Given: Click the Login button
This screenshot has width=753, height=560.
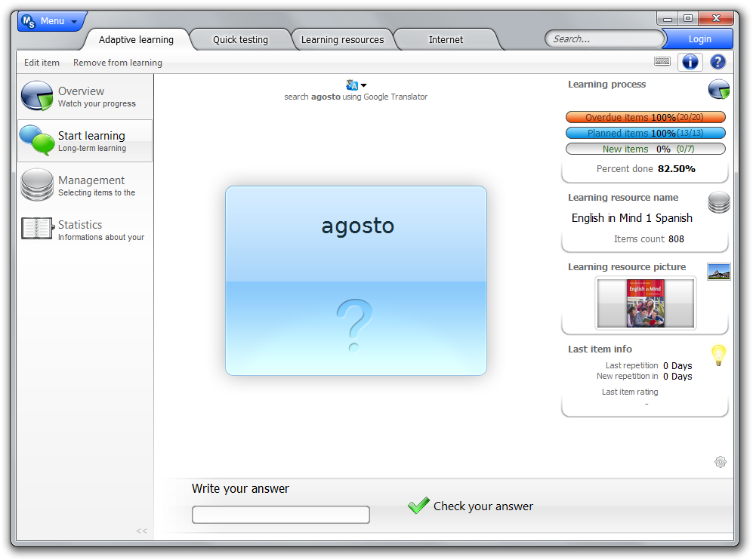Looking at the screenshot, I should point(699,39).
